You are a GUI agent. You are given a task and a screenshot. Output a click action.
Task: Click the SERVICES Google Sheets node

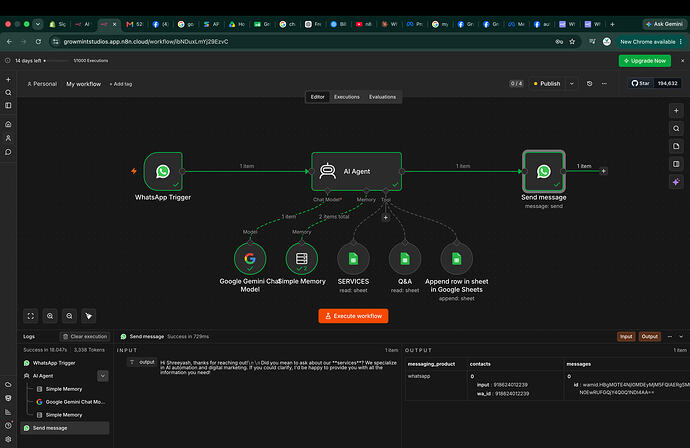point(353,259)
